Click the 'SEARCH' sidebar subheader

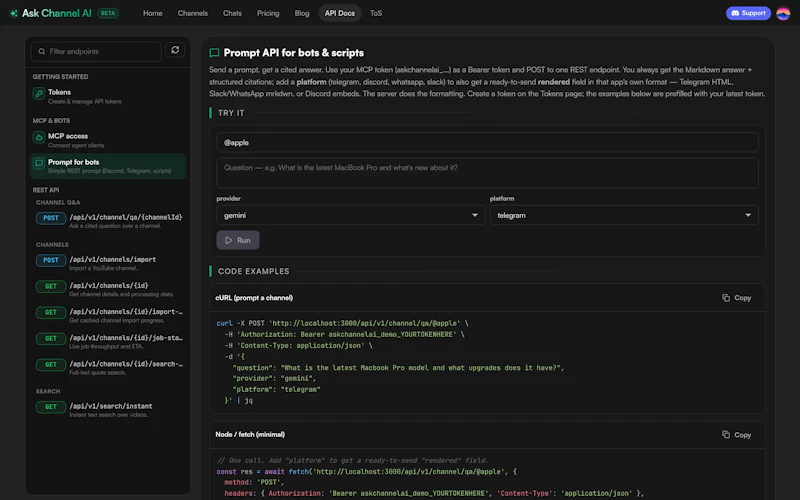tap(48, 391)
